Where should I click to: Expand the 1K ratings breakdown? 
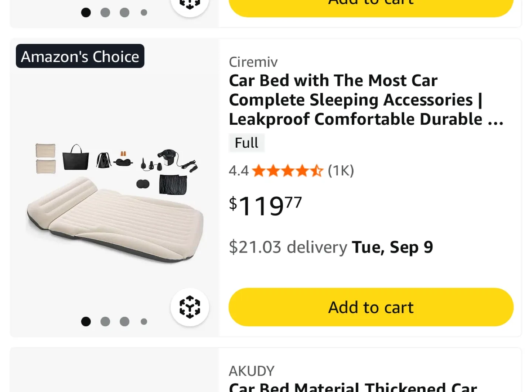coord(340,171)
